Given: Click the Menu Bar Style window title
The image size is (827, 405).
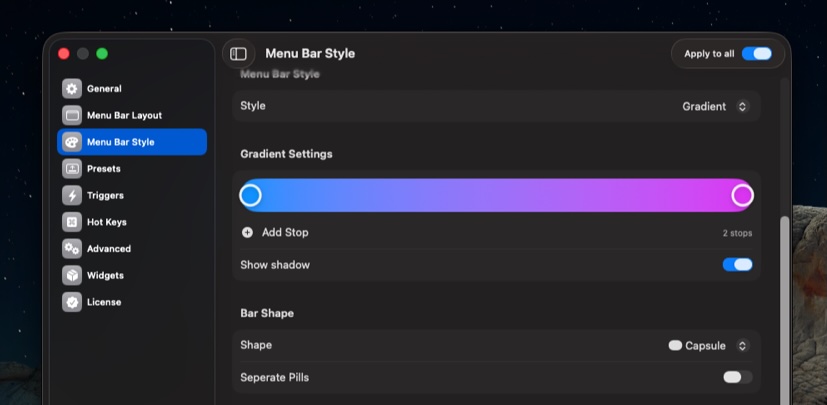Looking at the screenshot, I should point(310,54).
